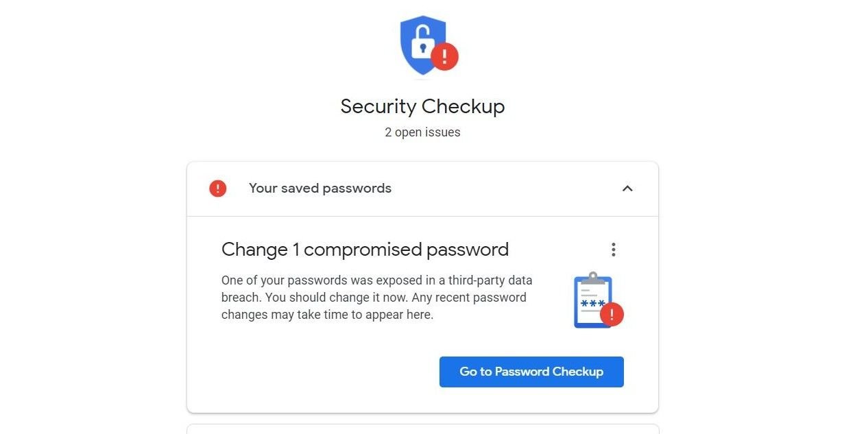Viewport: 868px width, 434px height.
Task: Click the red warning icon beside saved passwords
Action: pos(217,189)
